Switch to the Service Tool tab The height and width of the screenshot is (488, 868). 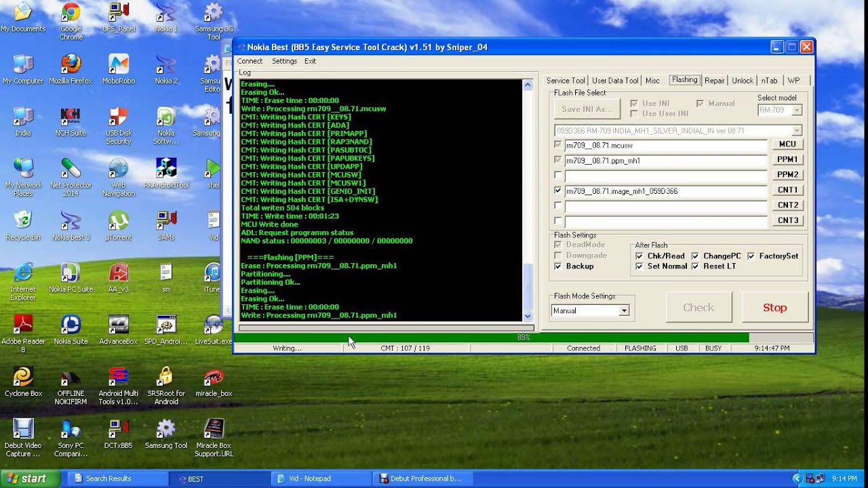tap(566, 81)
